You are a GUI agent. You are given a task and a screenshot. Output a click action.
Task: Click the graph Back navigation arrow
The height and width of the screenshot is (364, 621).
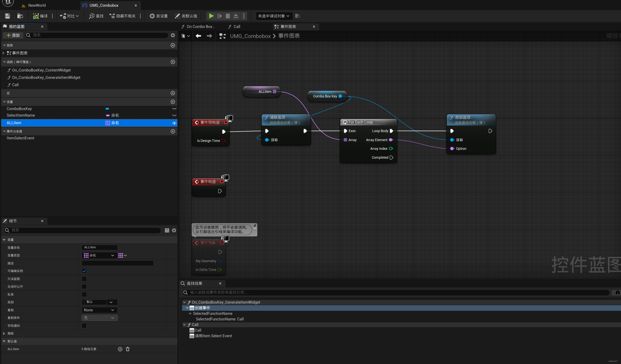pos(198,36)
